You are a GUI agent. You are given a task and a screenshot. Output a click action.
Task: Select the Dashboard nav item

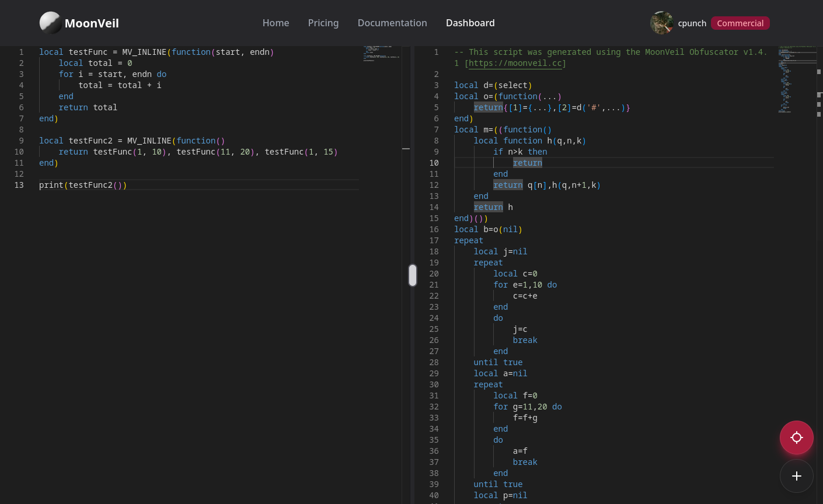coord(470,23)
